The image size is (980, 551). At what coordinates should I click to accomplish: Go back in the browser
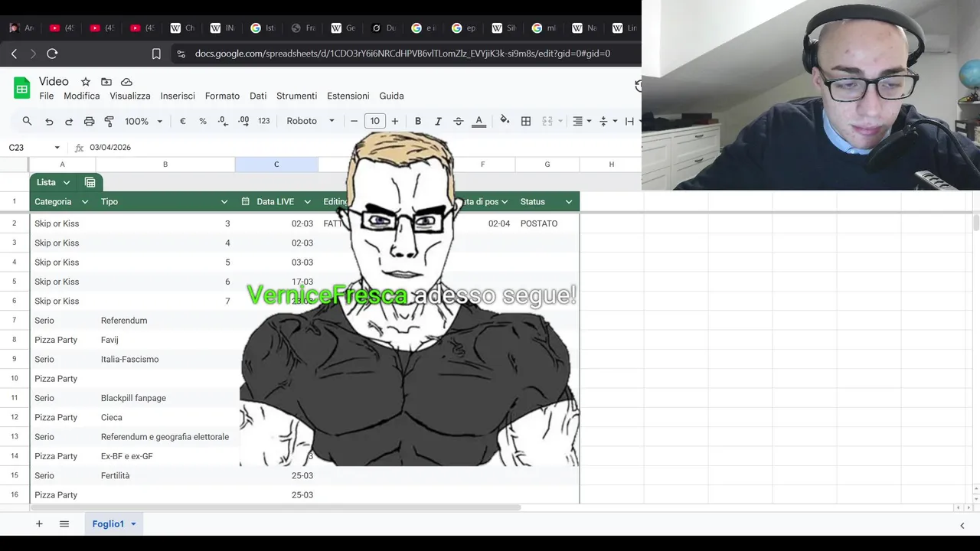pyautogui.click(x=14, y=54)
